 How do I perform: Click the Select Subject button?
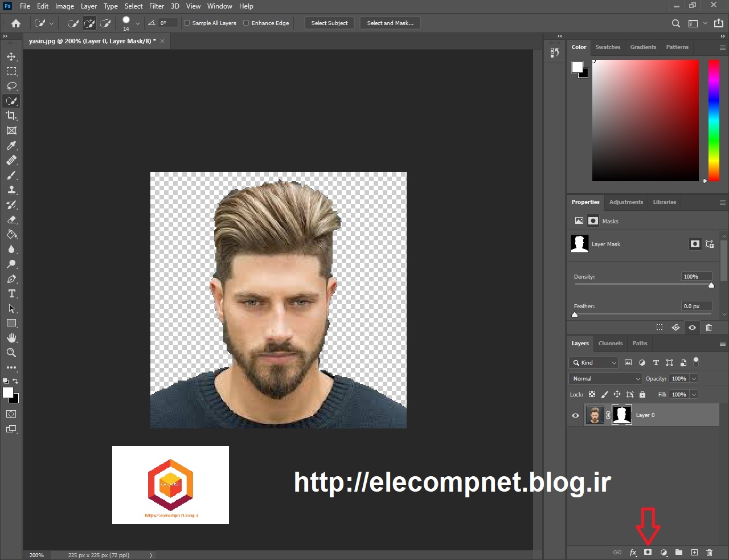pyautogui.click(x=329, y=23)
